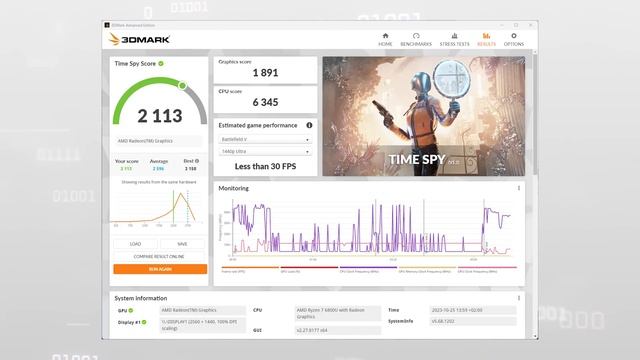
Task: Click the Graphics score value 1 891
Action: pyautogui.click(x=265, y=73)
